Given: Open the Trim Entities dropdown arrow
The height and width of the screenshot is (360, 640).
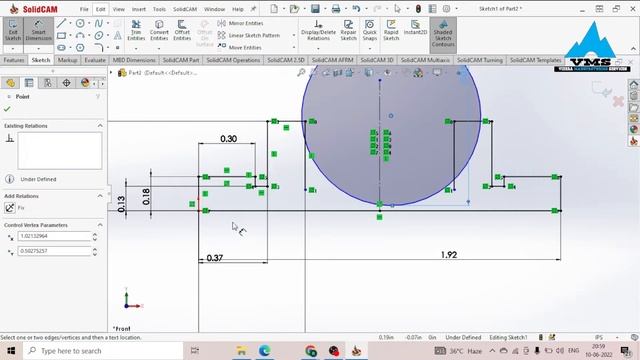Looking at the screenshot, I should coord(136,49).
